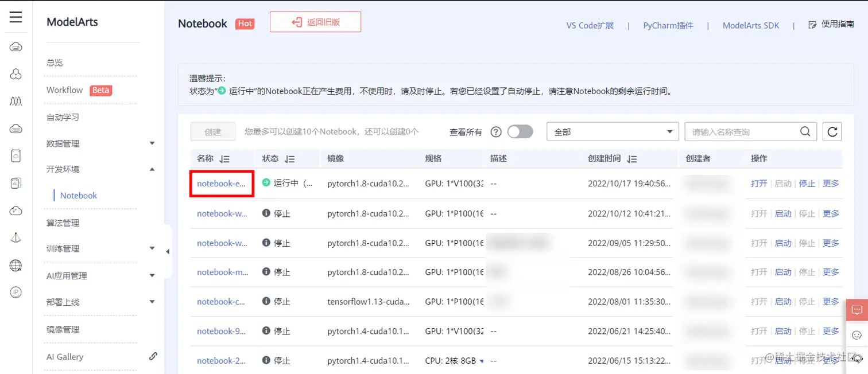The width and height of the screenshot is (868, 374).
Task: Click the 使用指南 guide icon
Action: [x=812, y=25]
